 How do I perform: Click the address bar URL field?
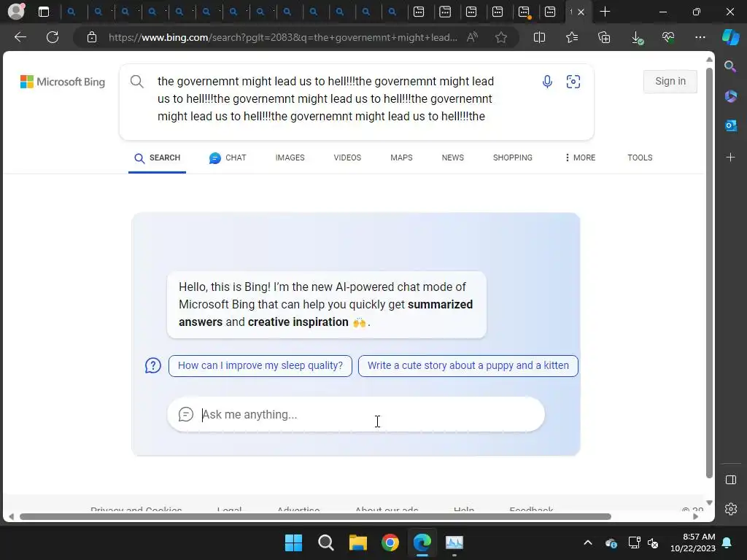[x=283, y=37]
